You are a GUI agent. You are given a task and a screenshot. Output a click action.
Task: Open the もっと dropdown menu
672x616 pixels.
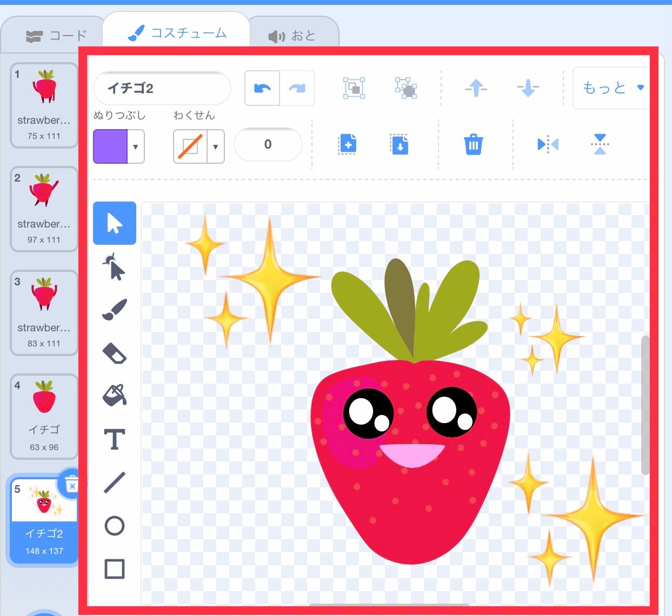611,88
